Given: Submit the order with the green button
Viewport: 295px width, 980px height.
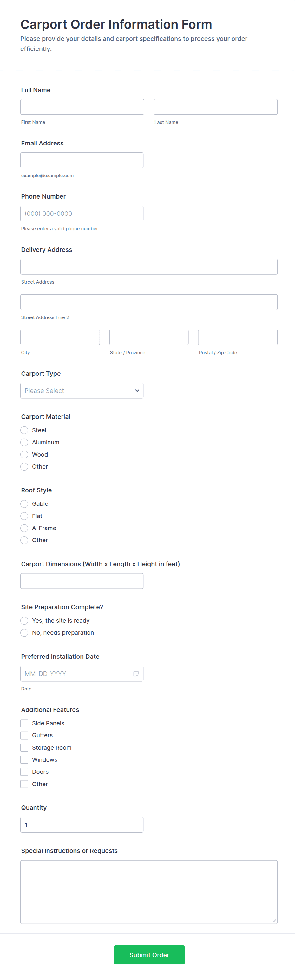Looking at the screenshot, I should [x=149, y=955].
